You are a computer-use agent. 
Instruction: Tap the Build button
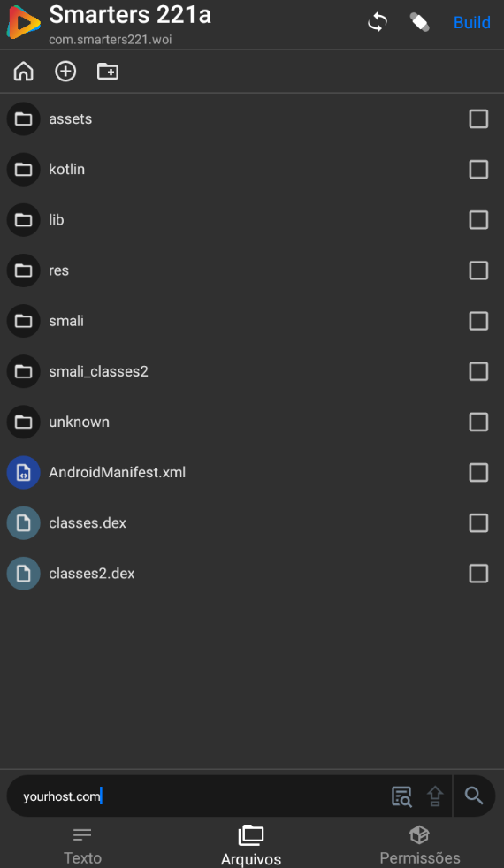472,23
